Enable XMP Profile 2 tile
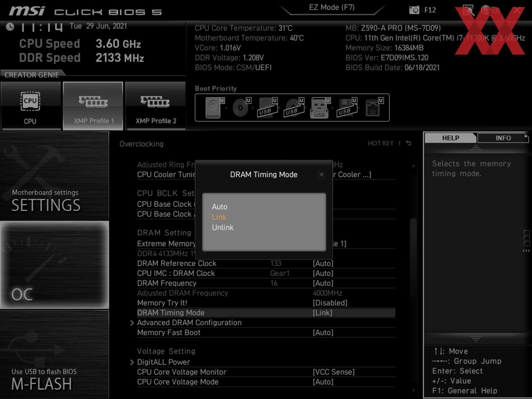 pyautogui.click(x=156, y=106)
